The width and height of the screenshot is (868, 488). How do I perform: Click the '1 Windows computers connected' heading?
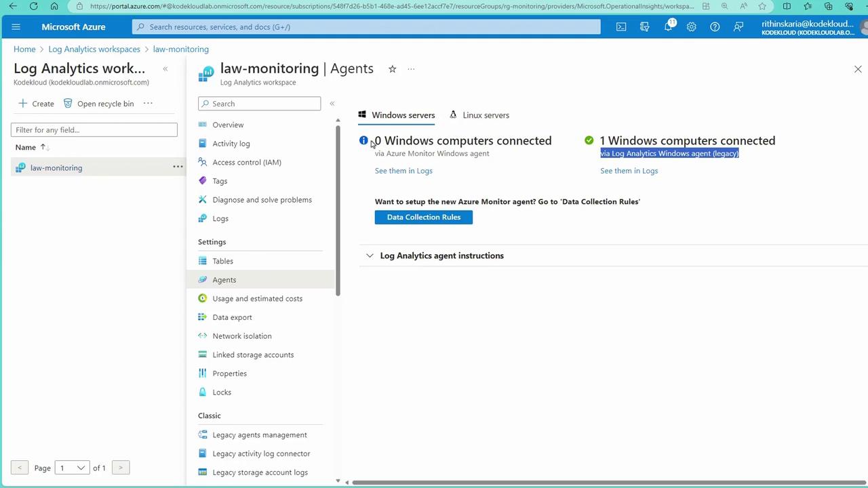tap(687, 140)
